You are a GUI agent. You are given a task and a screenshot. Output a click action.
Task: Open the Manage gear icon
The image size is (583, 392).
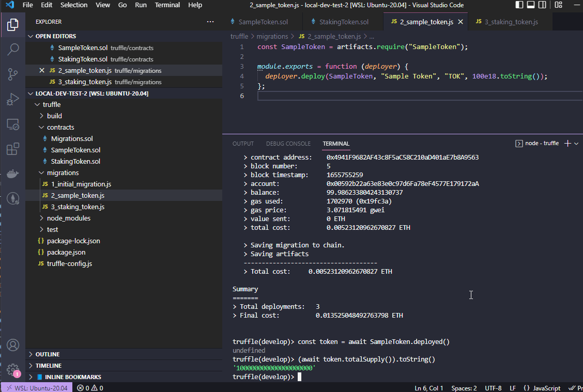tap(12, 370)
